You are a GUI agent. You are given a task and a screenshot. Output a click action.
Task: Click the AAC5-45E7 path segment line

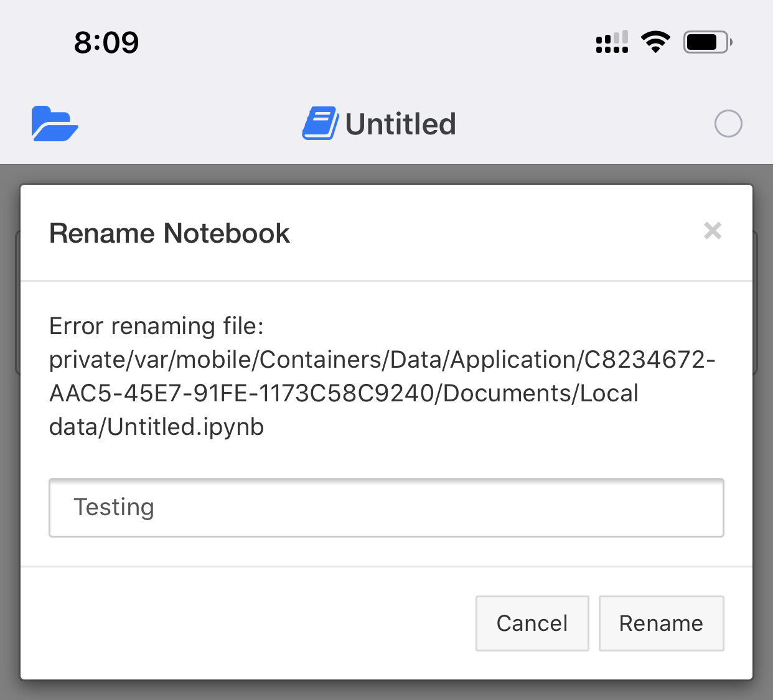[x=344, y=393]
